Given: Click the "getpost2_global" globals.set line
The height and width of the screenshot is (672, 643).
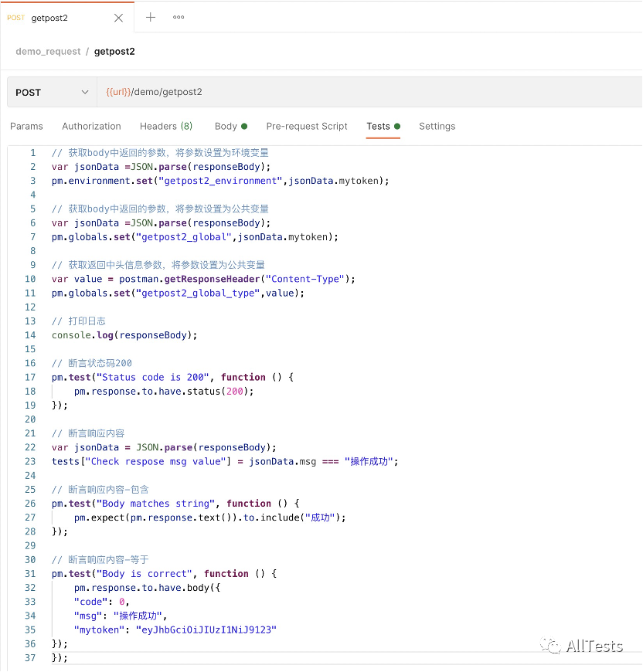Looking at the screenshot, I should [195, 237].
